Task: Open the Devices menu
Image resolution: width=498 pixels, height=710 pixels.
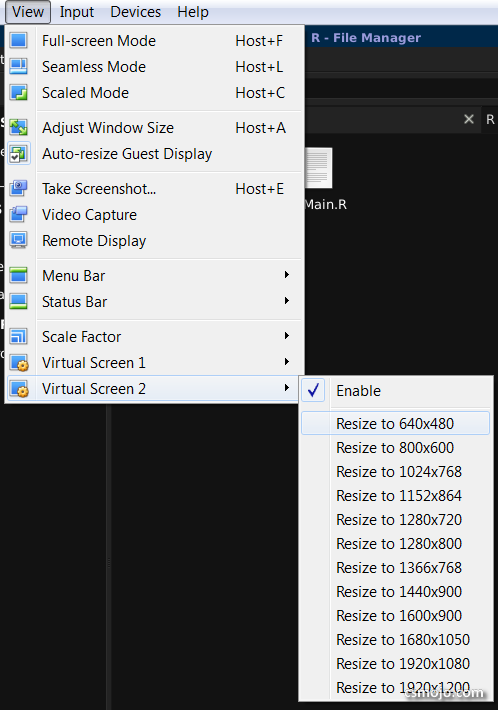Action: point(135,12)
